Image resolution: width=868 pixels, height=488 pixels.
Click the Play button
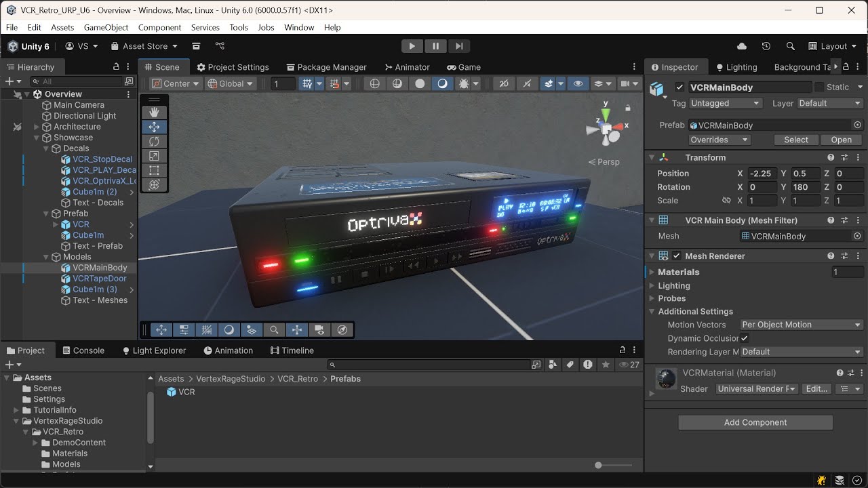412,46
